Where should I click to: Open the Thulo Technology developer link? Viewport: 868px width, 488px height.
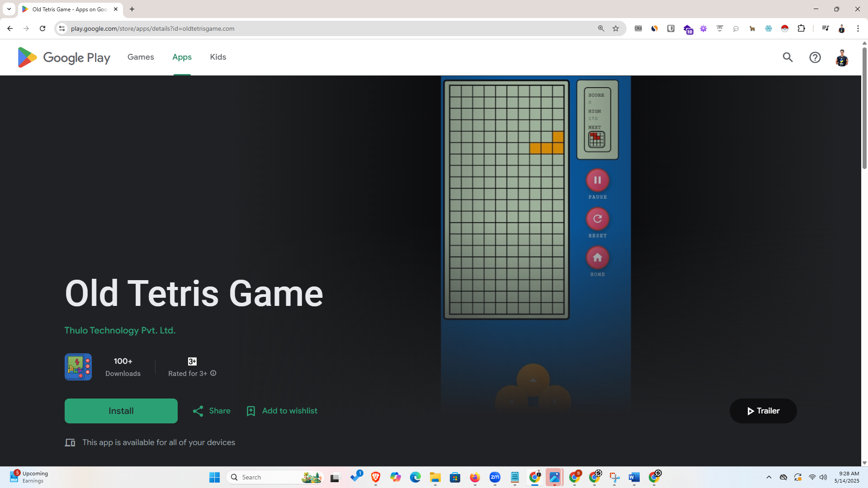120,330
